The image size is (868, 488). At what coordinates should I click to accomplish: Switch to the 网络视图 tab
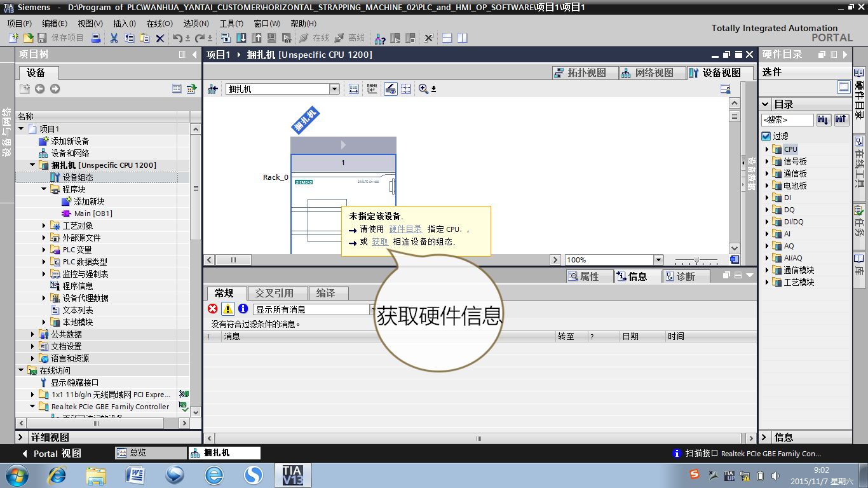[652, 72]
